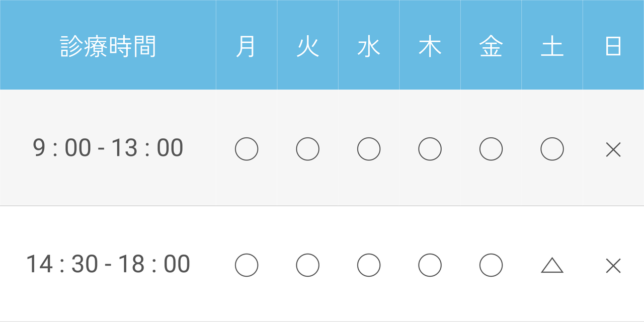This screenshot has width=644, height=322.
Task: Click the Saturday afternoon triangle symbol
Action: click(552, 265)
